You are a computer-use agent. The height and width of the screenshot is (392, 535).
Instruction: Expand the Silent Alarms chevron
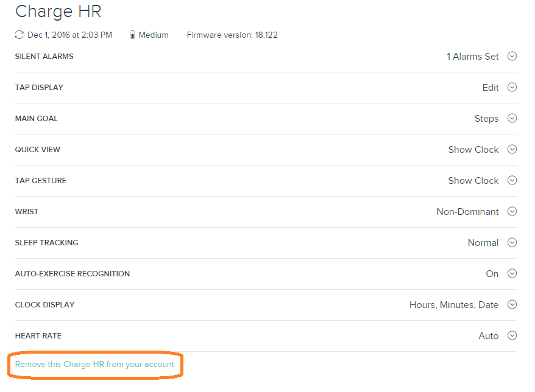click(x=512, y=56)
